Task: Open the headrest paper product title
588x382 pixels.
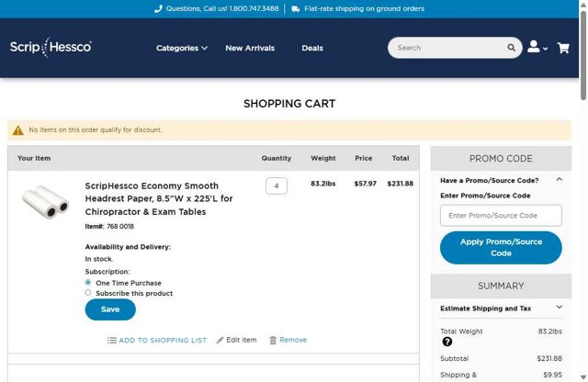Action: [x=159, y=198]
